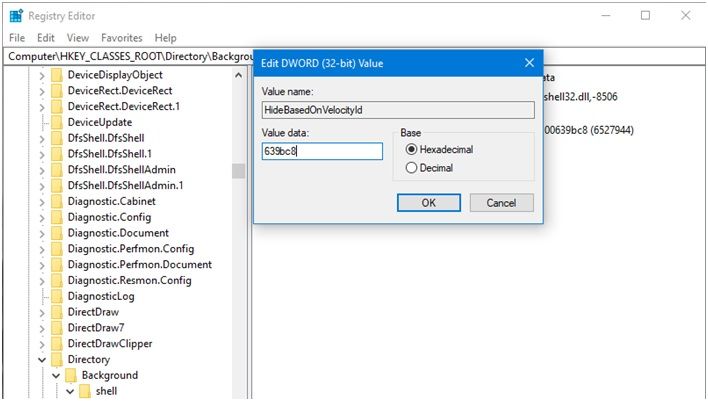The image size is (708, 401).
Task: Click the tree pane vertical scrollbar thumb
Action: 238,171
